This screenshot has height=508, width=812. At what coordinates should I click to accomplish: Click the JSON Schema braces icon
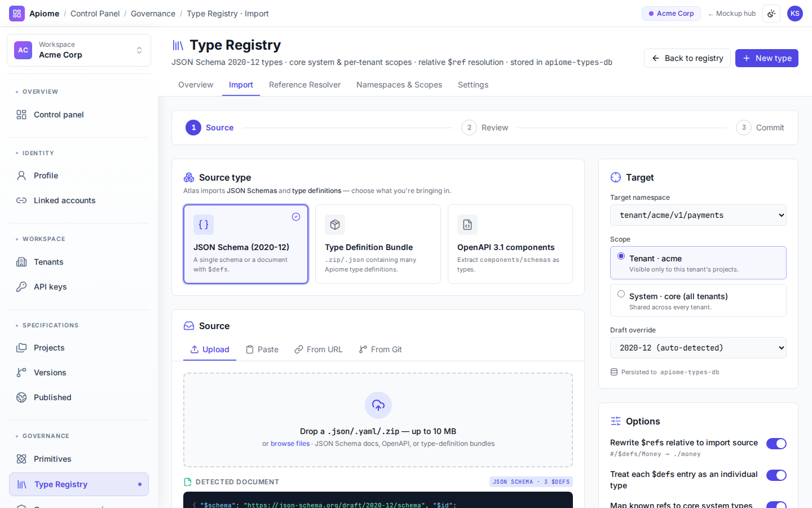click(x=204, y=225)
